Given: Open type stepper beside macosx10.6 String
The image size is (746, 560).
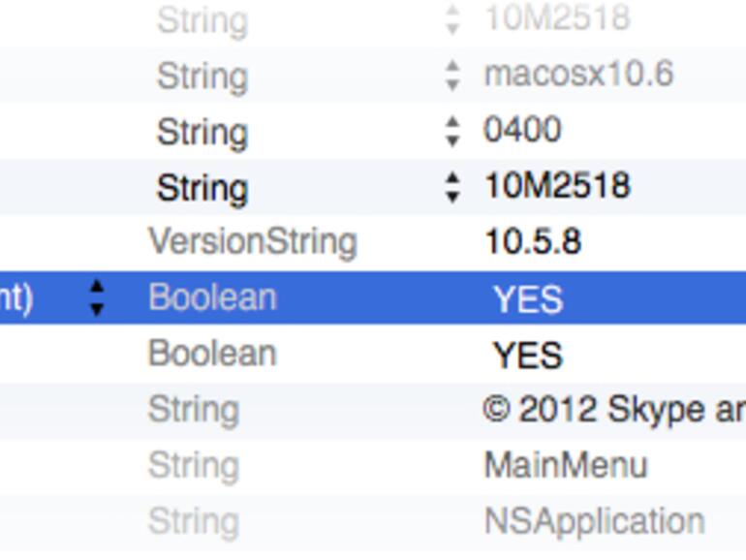Looking at the screenshot, I should tap(452, 76).
